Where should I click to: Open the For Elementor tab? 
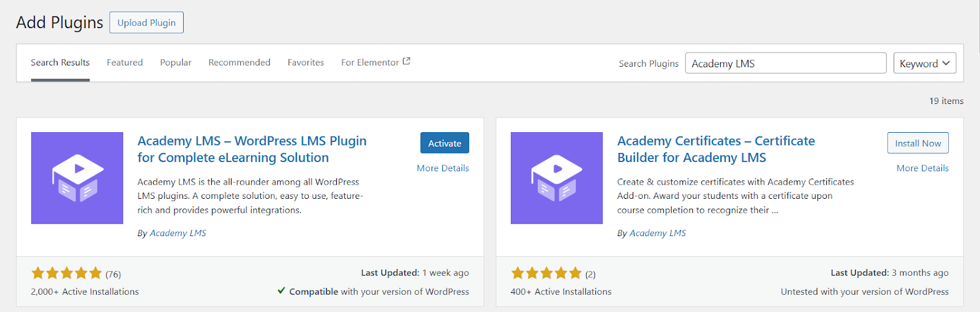375,62
